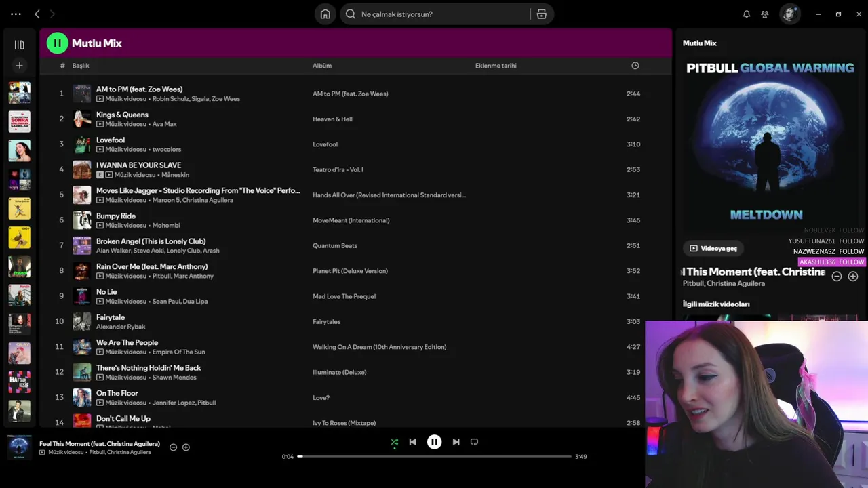Viewport: 868px width, 488px height.
Task: Open the album link 'Heaven & Hell'
Action: (x=332, y=119)
